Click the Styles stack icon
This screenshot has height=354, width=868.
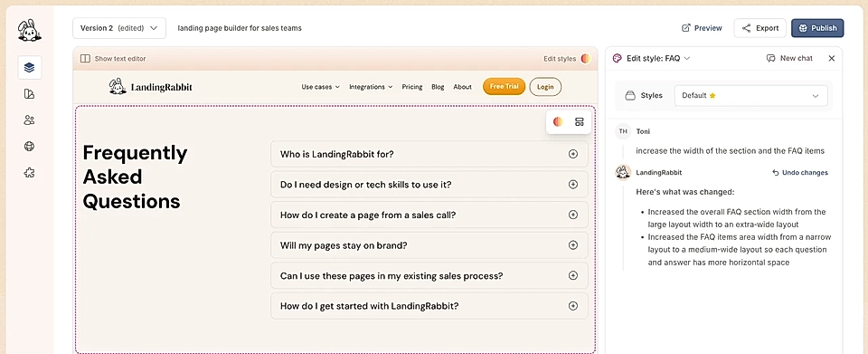coord(630,96)
